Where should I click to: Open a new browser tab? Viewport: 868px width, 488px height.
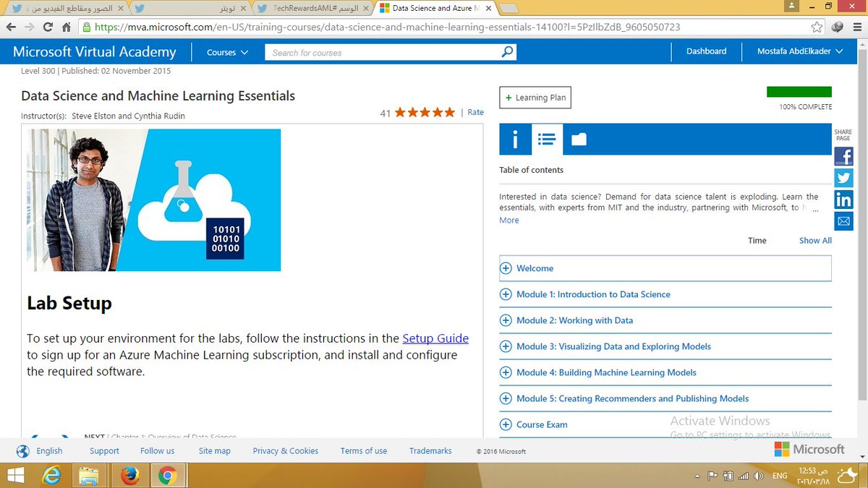pos(509,9)
